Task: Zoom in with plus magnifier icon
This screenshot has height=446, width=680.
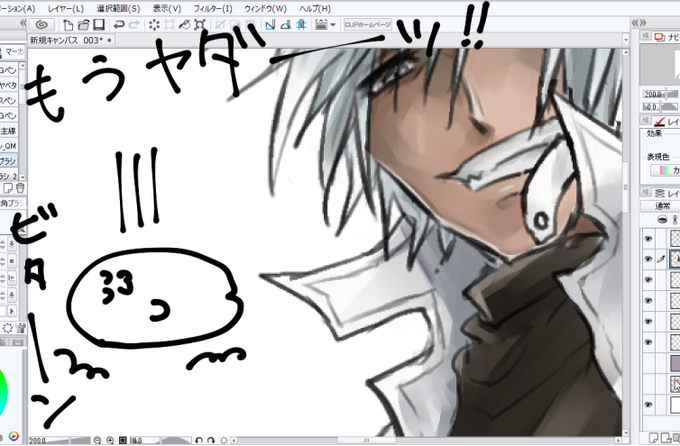Action: (110, 440)
